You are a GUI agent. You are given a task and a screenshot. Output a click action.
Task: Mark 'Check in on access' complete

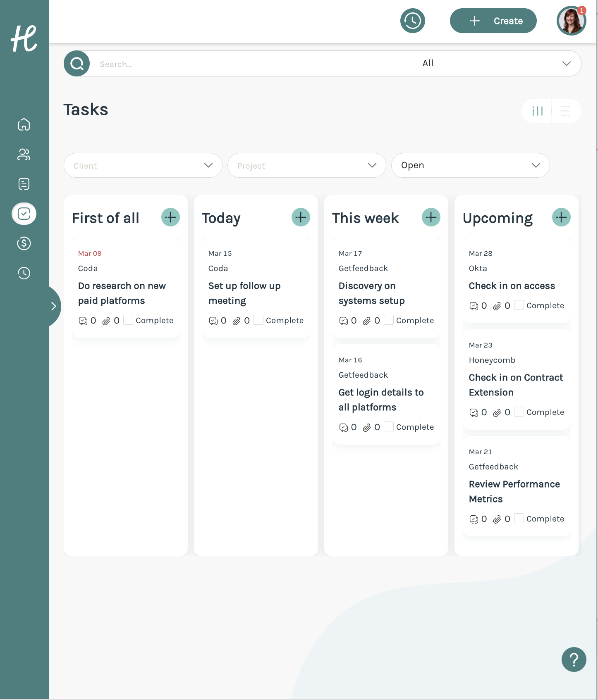tap(519, 305)
